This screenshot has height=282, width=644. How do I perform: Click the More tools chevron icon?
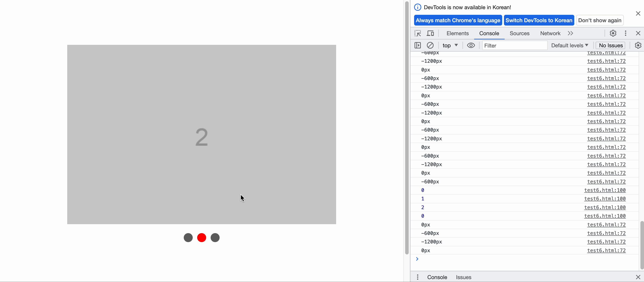click(571, 33)
